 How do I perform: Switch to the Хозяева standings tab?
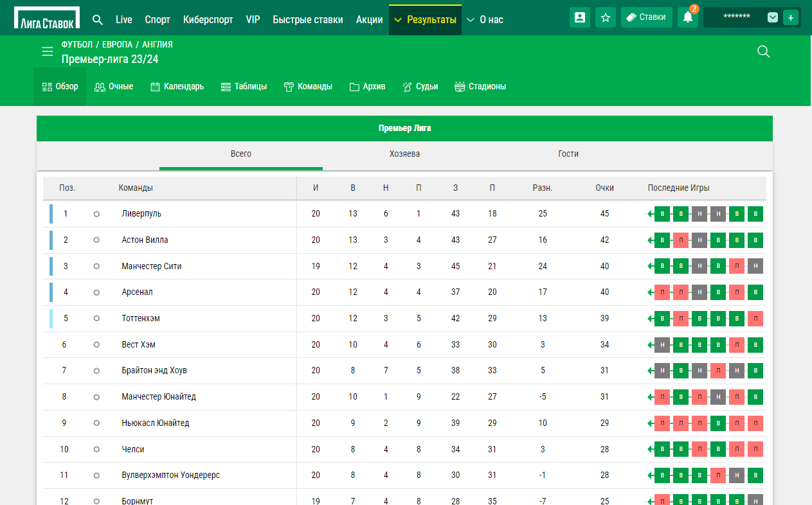click(404, 154)
